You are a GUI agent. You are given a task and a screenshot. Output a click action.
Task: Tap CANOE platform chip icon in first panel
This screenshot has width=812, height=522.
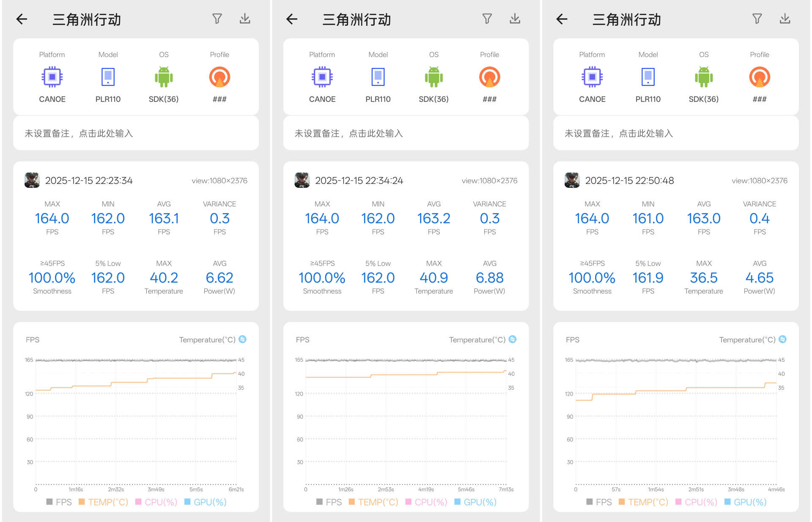click(52, 77)
